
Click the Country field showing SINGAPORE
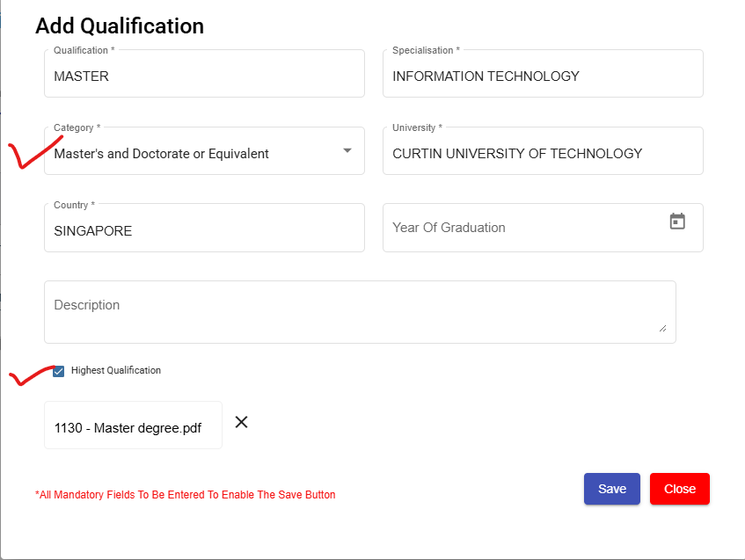(x=204, y=231)
